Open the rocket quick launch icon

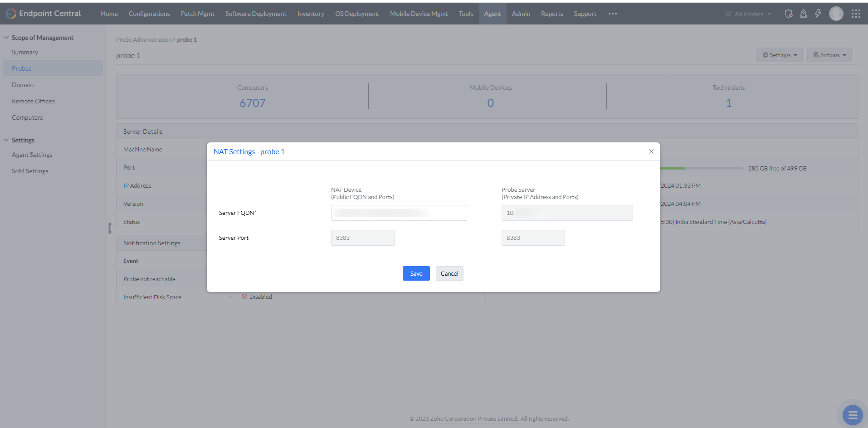pyautogui.click(x=803, y=14)
